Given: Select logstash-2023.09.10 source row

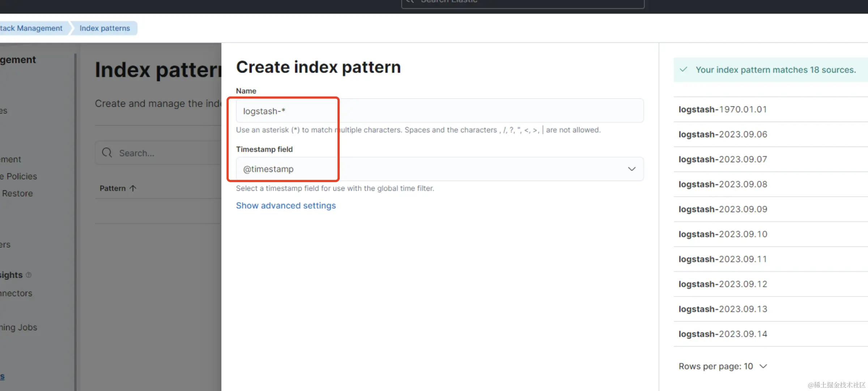Looking at the screenshot, I should coord(770,234).
